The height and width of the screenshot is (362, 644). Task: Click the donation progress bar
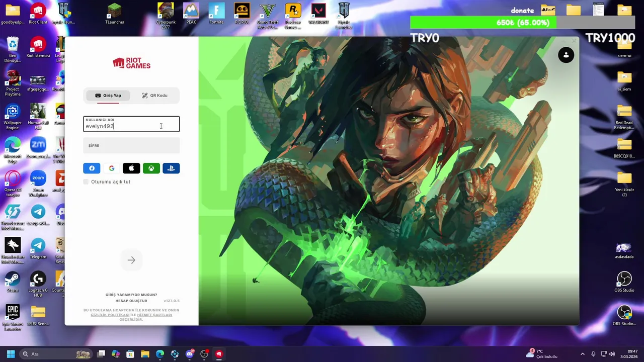pos(522,23)
